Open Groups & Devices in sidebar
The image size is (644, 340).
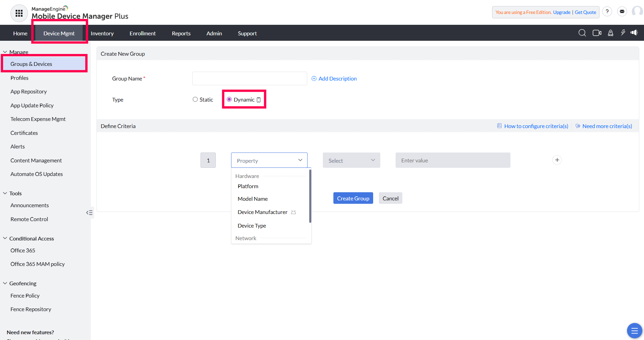(45, 64)
